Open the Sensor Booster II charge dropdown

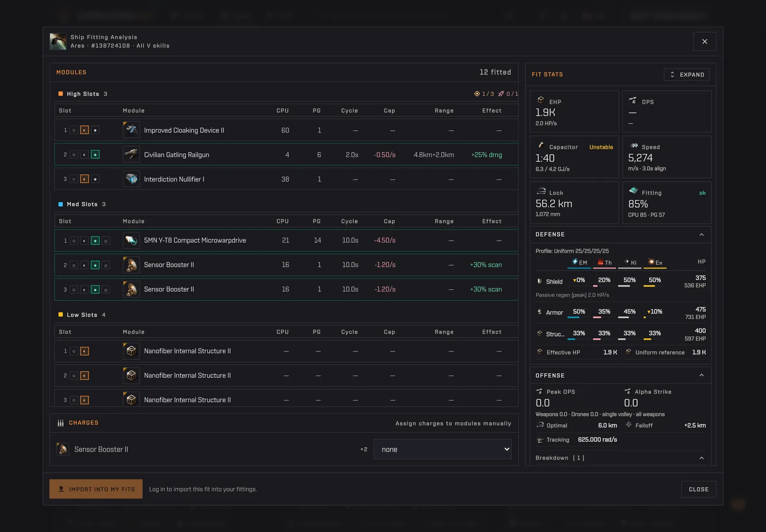pyautogui.click(x=442, y=449)
